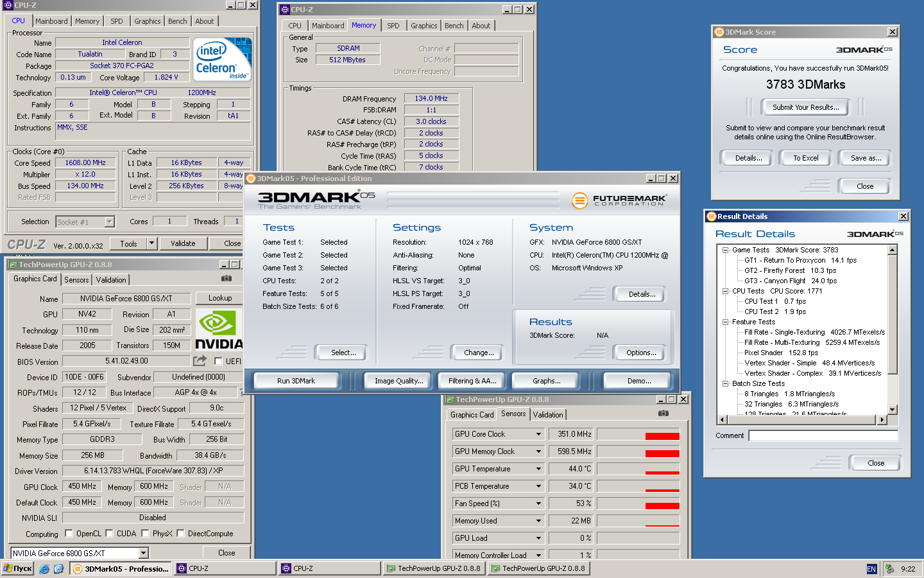Open Graphics tab in the CPU-Z Memory window
Screen dimensions: 924x578
424,26
